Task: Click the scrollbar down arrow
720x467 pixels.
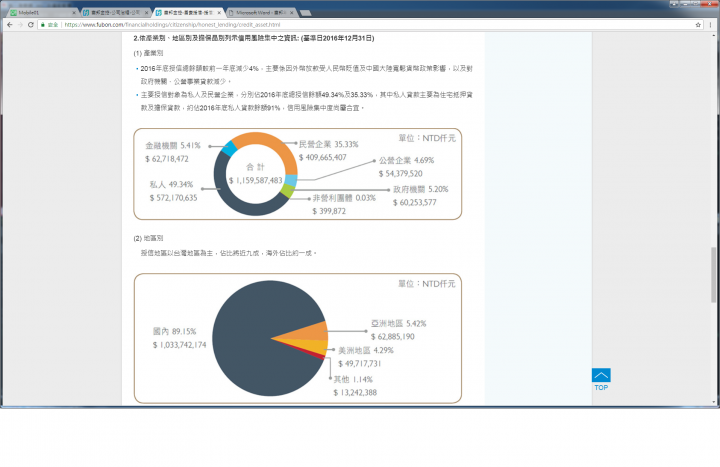Action: pos(713,402)
